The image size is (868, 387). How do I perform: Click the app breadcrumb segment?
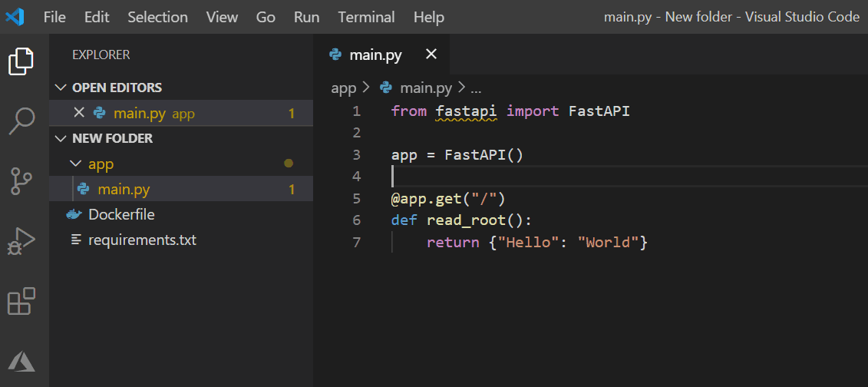tap(344, 88)
